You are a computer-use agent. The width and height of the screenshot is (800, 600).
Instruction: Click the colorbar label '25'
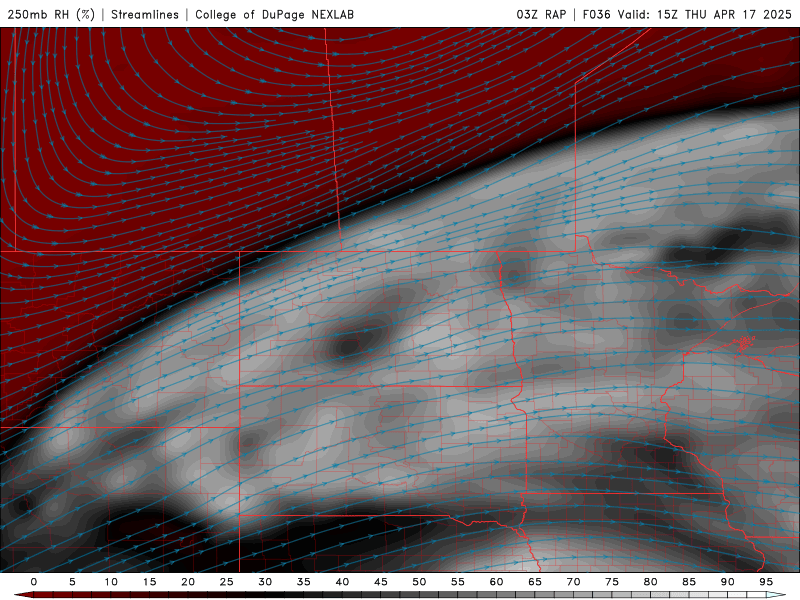tap(227, 582)
